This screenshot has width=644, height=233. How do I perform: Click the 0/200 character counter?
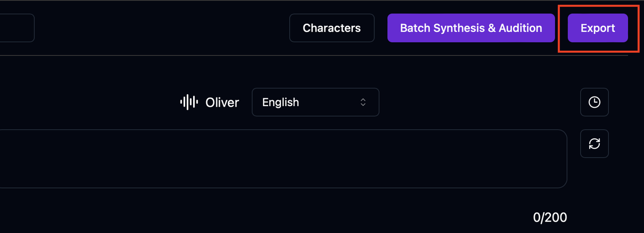[x=549, y=217]
